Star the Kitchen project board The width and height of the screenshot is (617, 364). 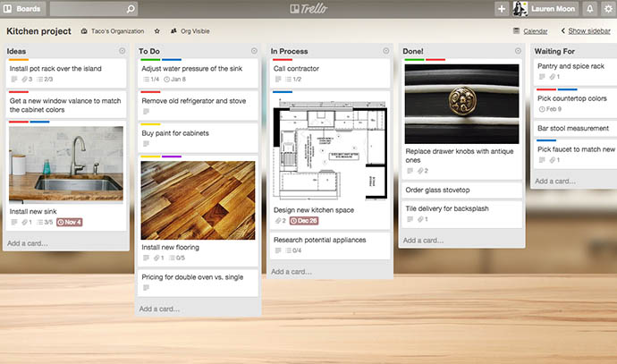[x=157, y=31]
